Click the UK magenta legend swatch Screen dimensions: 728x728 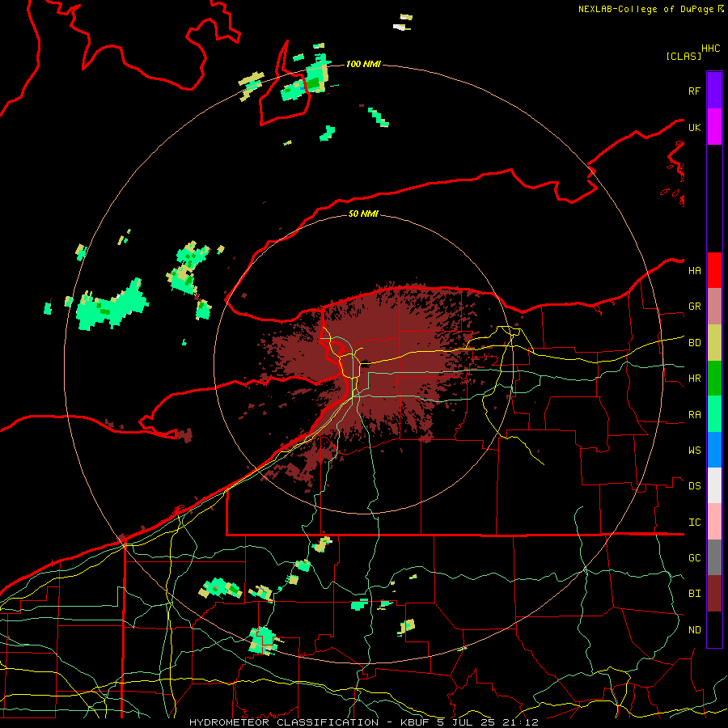(714, 127)
